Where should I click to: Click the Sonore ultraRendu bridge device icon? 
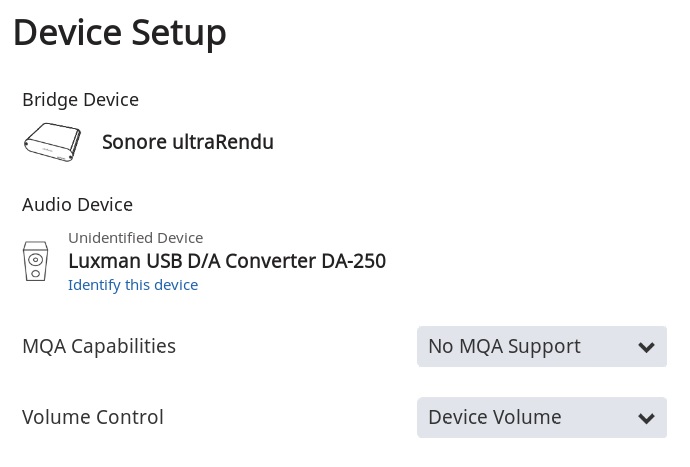52,142
